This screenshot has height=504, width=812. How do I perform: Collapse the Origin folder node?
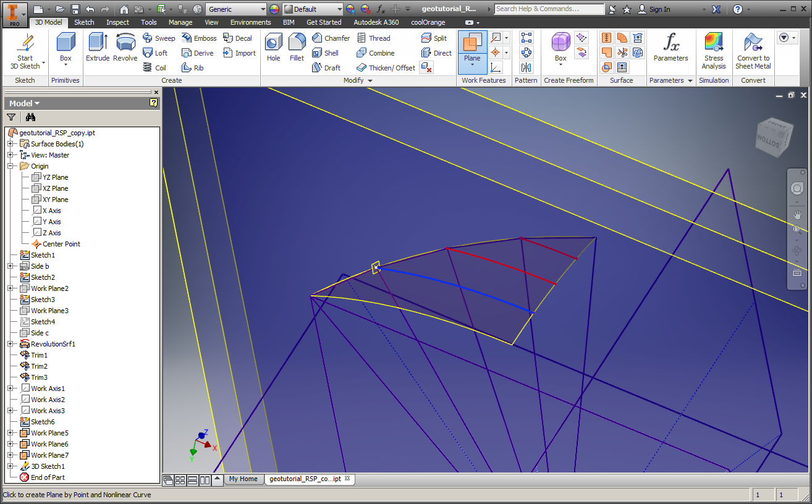click(10, 166)
